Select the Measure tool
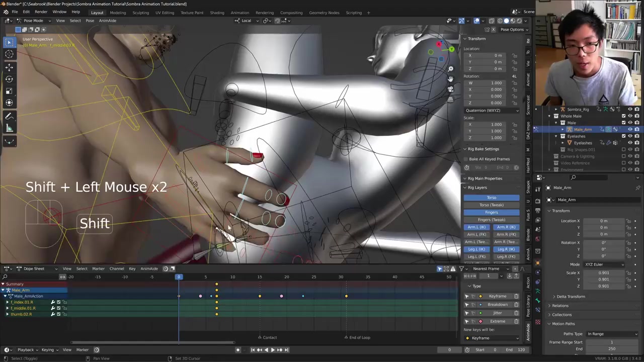 pos(9,128)
